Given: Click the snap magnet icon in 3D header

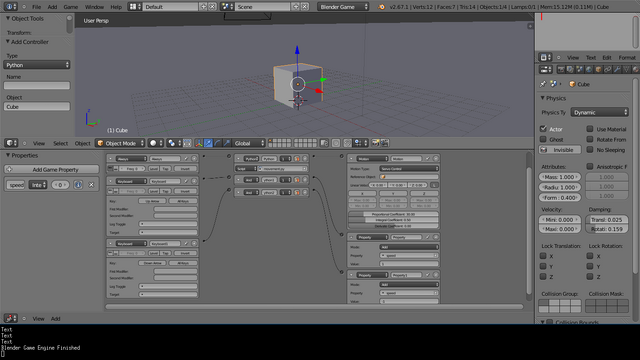Looking at the screenshot, I should 347,143.
